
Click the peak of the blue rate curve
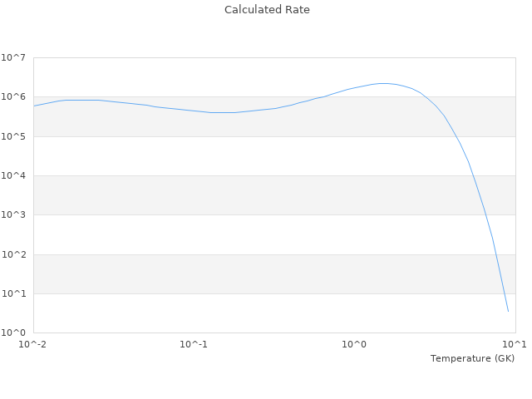click(383, 83)
